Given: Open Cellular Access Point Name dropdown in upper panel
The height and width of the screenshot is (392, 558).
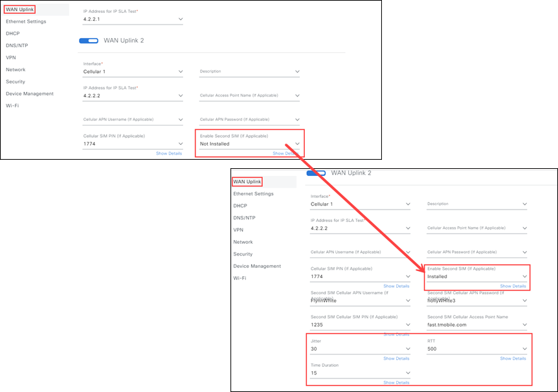Looking at the screenshot, I should coord(297,96).
